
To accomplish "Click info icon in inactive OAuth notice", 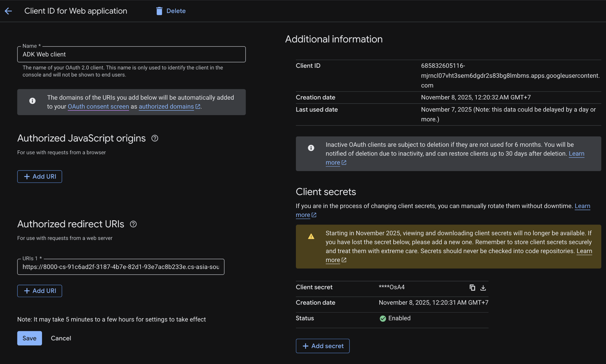I will click(x=311, y=148).
